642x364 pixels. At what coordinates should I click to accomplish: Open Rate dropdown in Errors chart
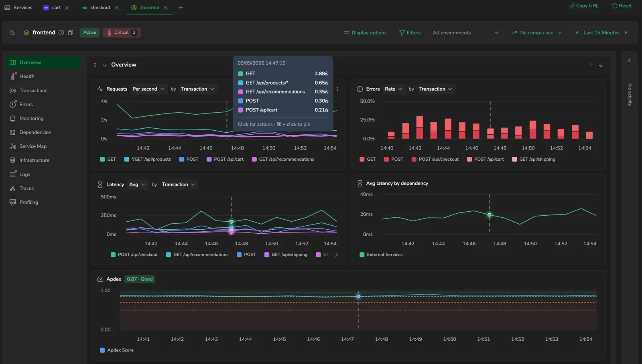click(393, 89)
